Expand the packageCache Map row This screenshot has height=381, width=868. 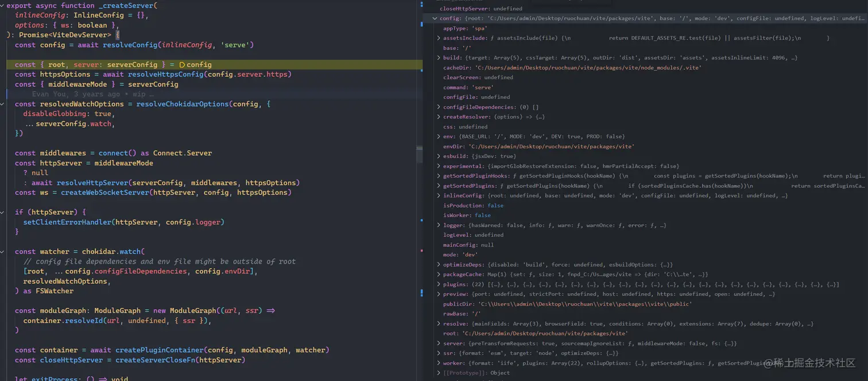pos(439,275)
